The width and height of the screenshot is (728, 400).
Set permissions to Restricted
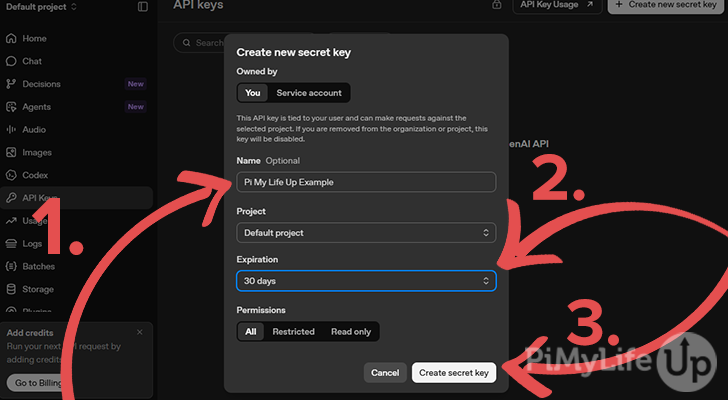click(x=293, y=332)
